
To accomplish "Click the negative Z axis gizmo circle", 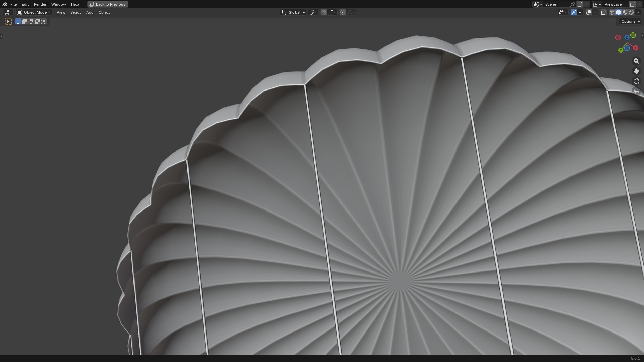I will point(627,48).
